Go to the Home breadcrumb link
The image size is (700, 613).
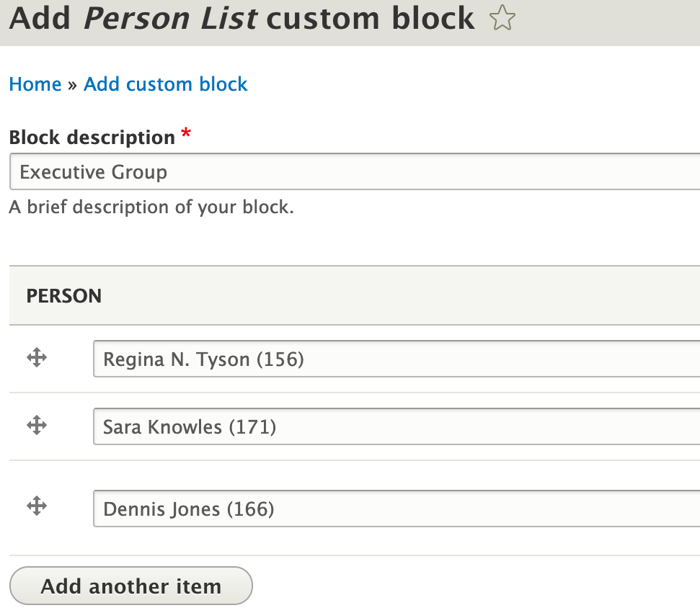35,84
